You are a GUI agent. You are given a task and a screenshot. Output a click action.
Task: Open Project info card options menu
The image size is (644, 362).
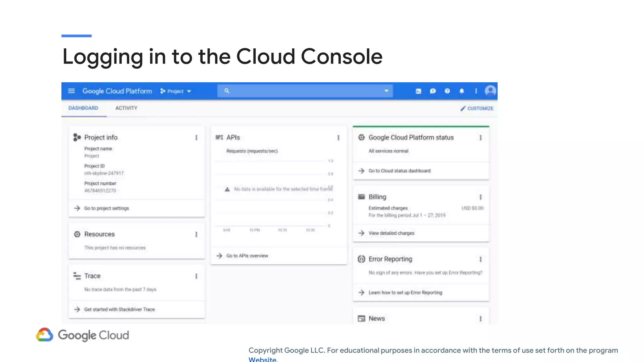click(196, 138)
